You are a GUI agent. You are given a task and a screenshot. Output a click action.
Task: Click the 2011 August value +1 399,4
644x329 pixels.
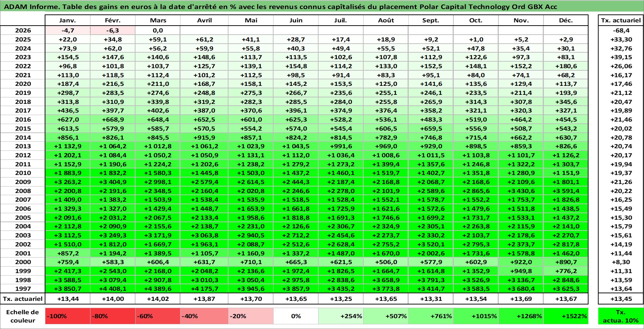[x=386, y=164]
